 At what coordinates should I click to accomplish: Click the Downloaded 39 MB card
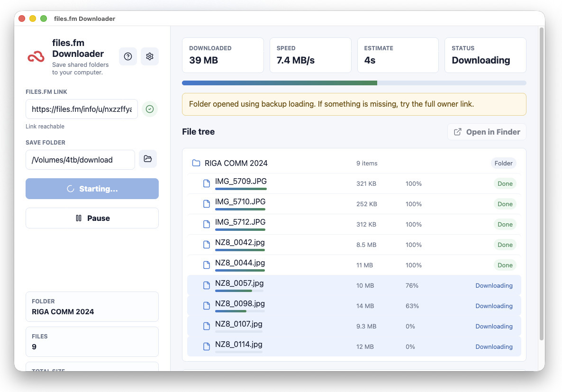[x=223, y=55]
